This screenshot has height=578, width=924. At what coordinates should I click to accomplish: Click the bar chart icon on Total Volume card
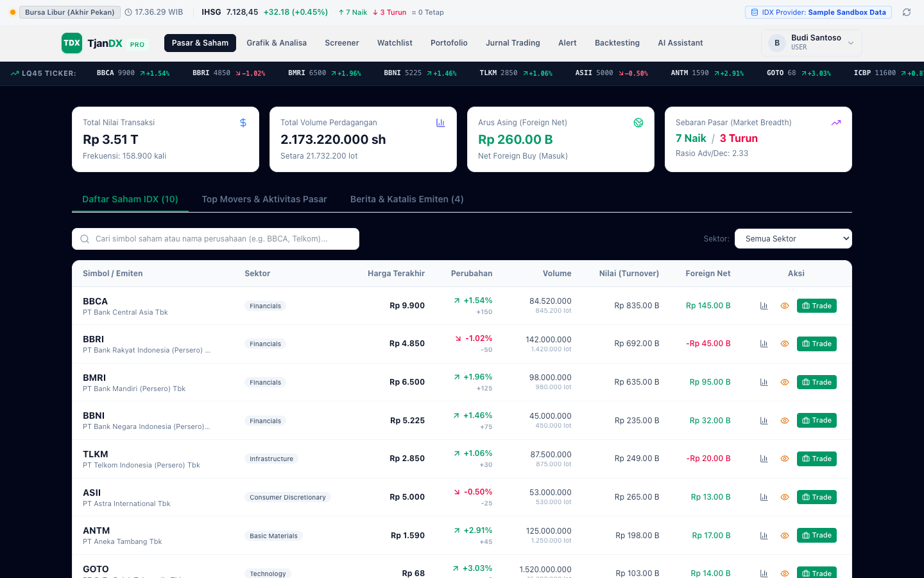441,123
